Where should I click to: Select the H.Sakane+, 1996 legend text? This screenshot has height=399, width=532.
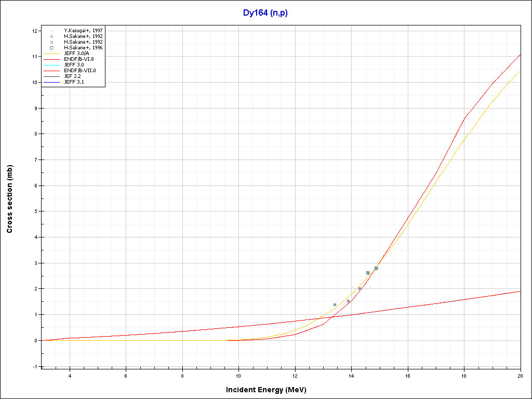click(x=79, y=48)
